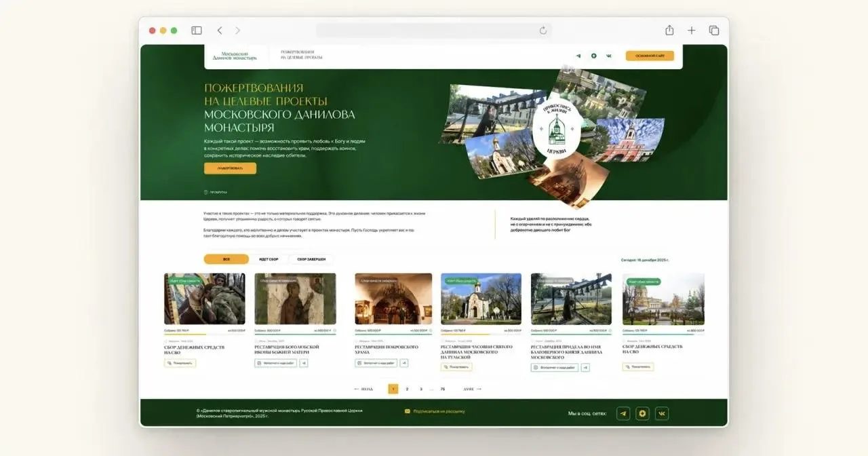Open the Telegram icon in the header
Screen dimensions: 868x456
578,56
